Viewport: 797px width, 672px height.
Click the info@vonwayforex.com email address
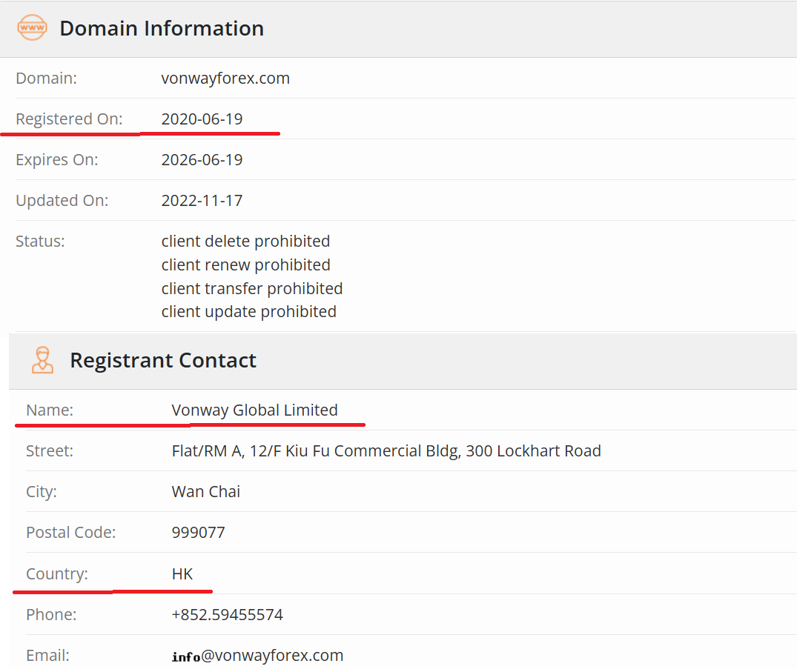(x=257, y=656)
